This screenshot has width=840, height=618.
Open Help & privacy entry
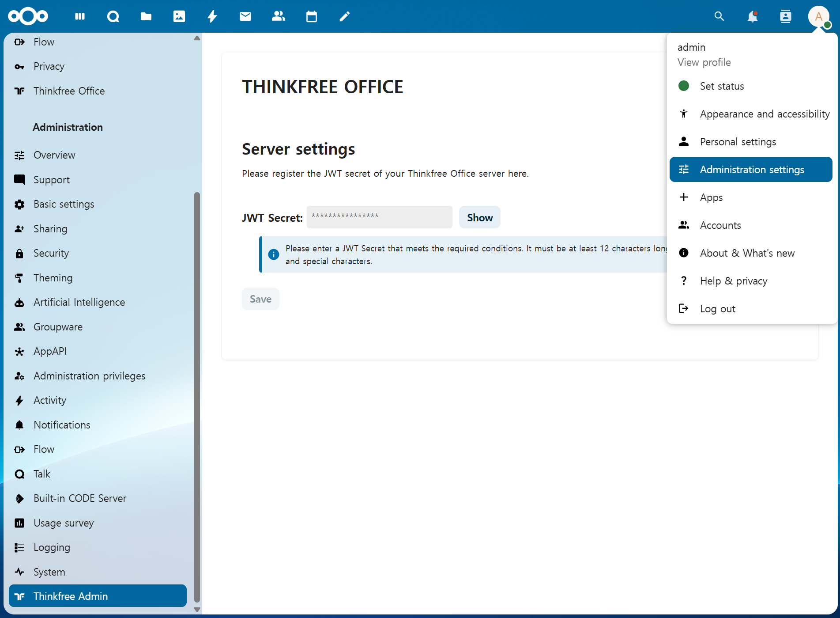pyautogui.click(x=751, y=281)
